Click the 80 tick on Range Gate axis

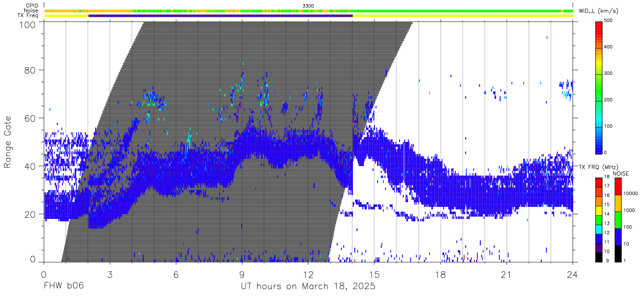pyautogui.click(x=30, y=70)
